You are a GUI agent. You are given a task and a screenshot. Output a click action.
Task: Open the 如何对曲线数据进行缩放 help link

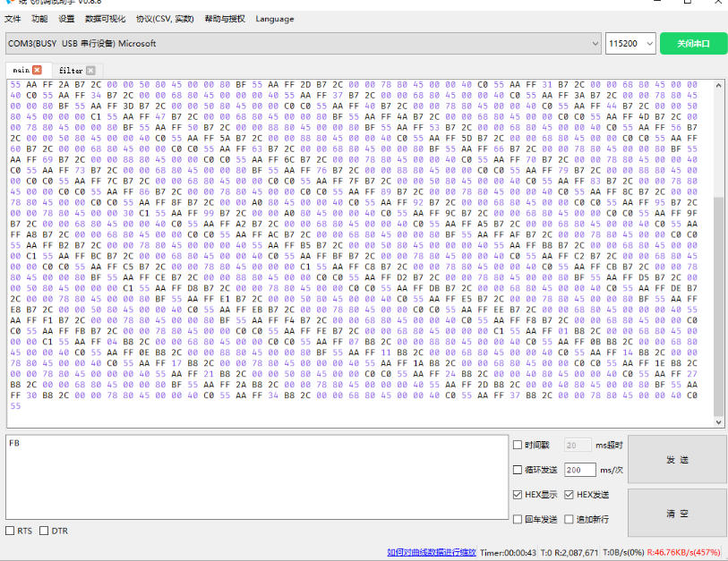432,553
